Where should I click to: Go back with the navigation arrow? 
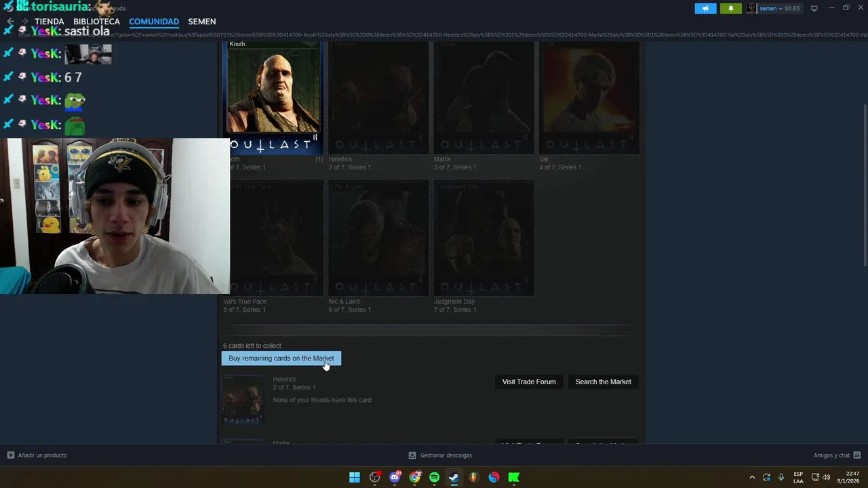[x=9, y=22]
